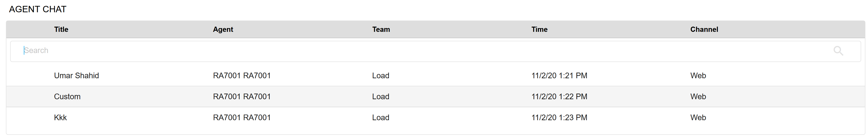Sort the table by Team column
Image resolution: width=868 pixels, height=140 pixels.
[381, 29]
